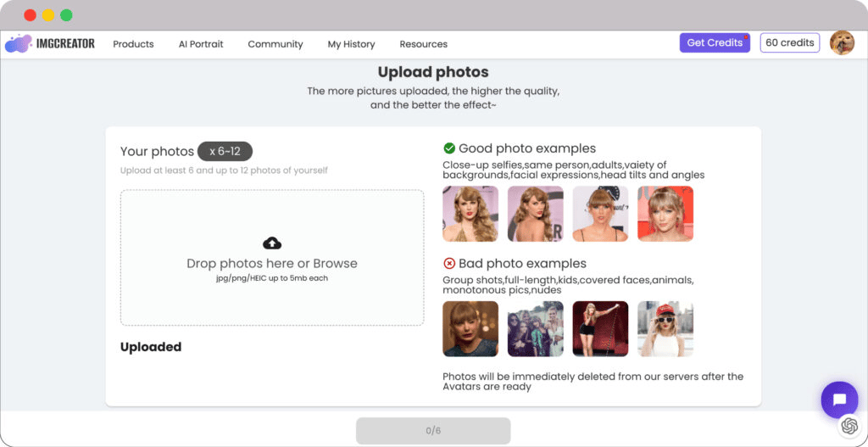Click the green check mark icon

click(449, 148)
